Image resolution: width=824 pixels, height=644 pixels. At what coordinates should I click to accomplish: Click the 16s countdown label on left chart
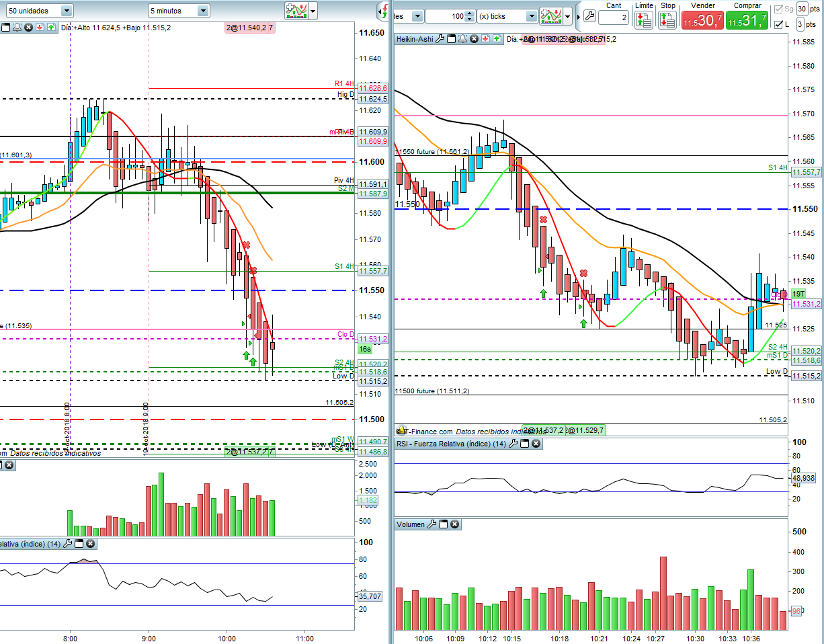click(x=365, y=350)
